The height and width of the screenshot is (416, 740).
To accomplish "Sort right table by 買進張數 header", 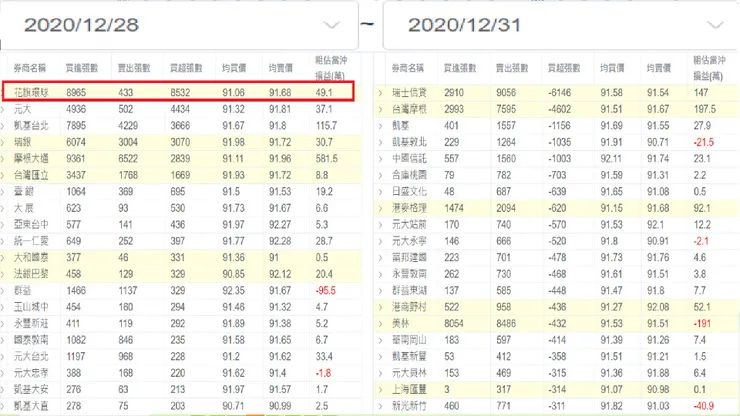I will pyautogui.click(x=460, y=68).
